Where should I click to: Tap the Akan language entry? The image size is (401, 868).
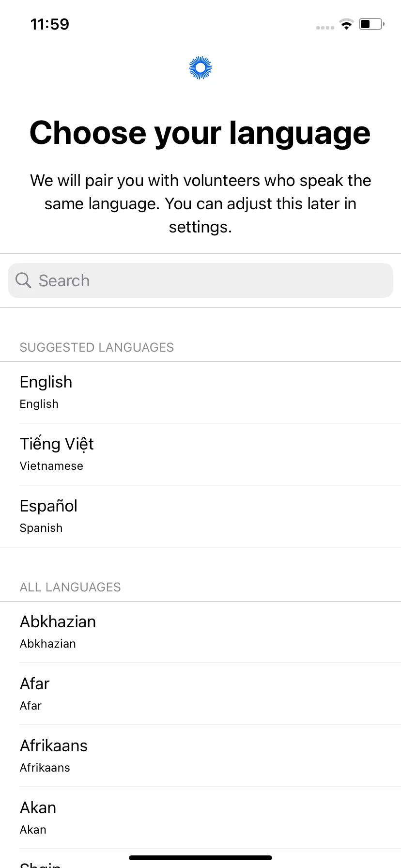point(200,818)
